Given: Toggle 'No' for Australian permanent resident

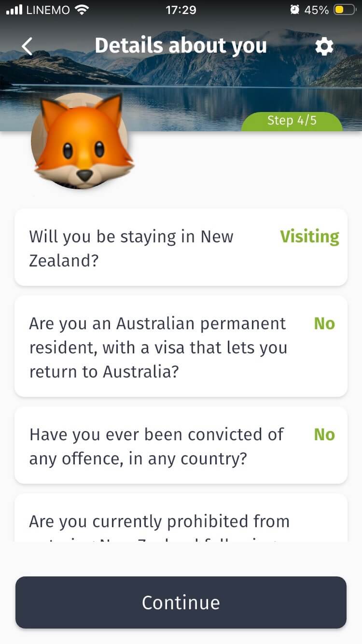Looking at the screenshot, I should [x=324, y=323].
